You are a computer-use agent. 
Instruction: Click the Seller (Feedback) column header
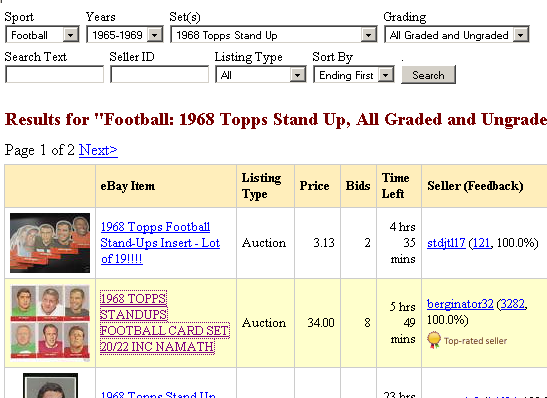click(485, 186)
